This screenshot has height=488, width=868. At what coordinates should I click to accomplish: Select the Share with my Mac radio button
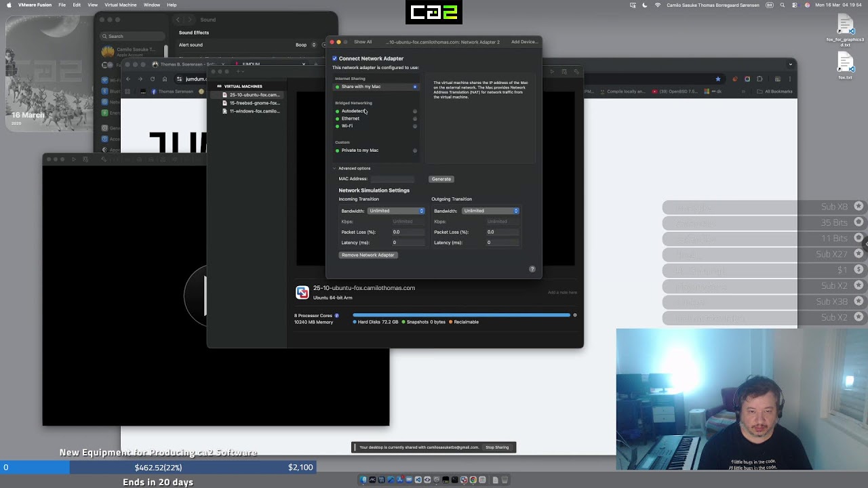[415, 87]
